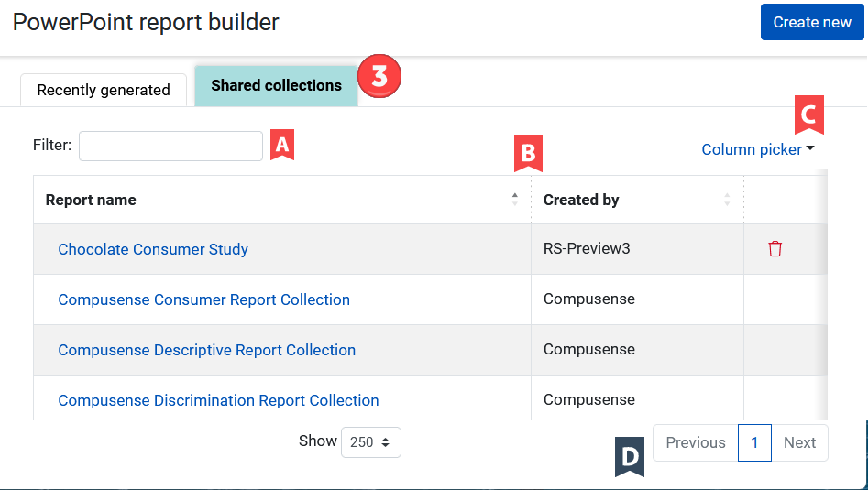Click the dark D marker near pagination

point(630,459)
